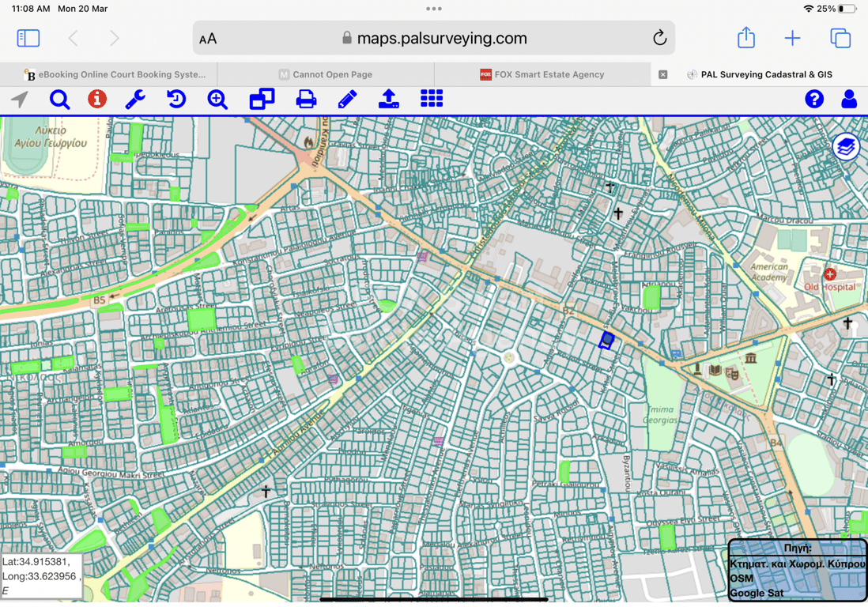
Task: Activate the geolocation arrow tool
Action: tap(20, 99)
